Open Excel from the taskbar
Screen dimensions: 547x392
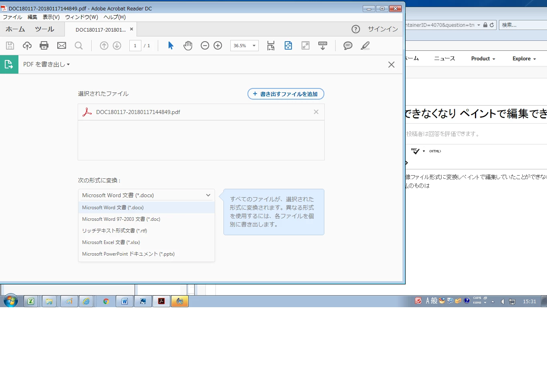31,302
